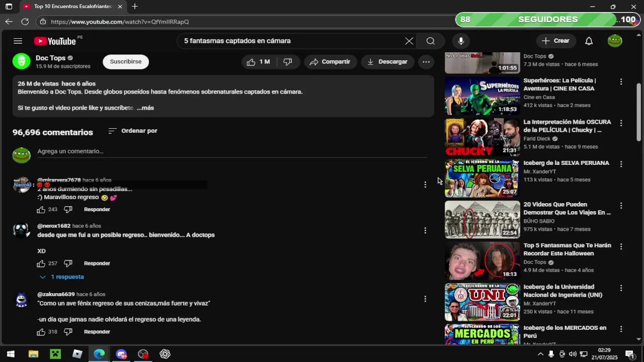Image resolution: width=644 pixels, height=362 pixels.
Task: Download video with Descargar button
Action: click(x=387, y=62)
